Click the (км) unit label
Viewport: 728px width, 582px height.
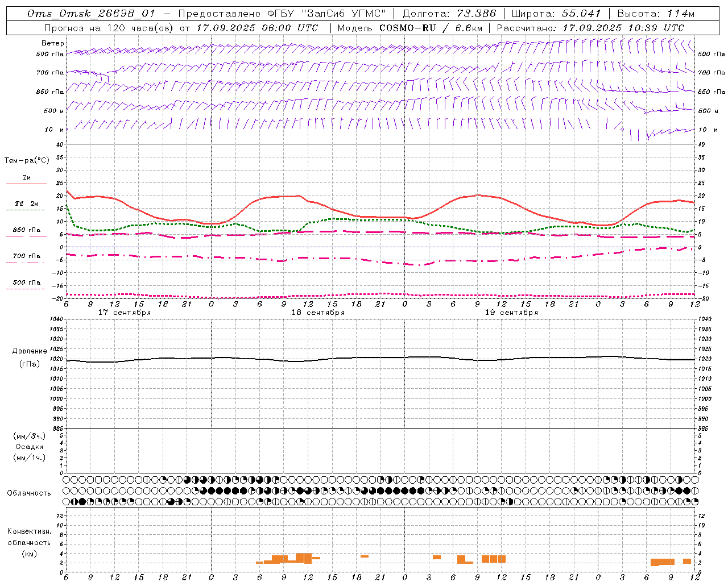29,554
